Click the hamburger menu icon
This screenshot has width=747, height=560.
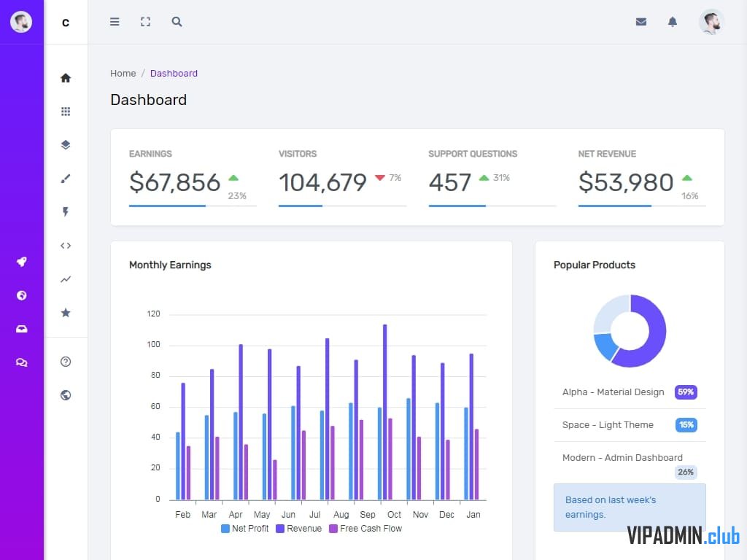point(115,22)
